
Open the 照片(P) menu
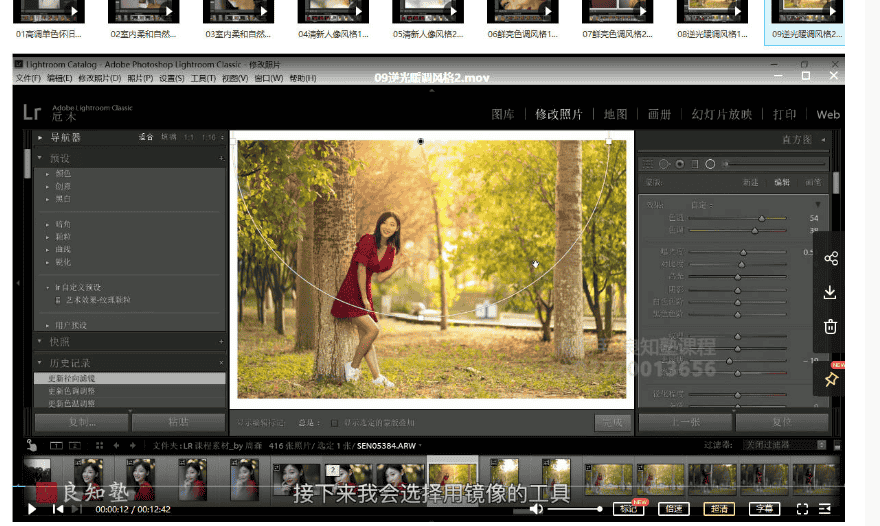pyautogui.click(x=140, y=78)
